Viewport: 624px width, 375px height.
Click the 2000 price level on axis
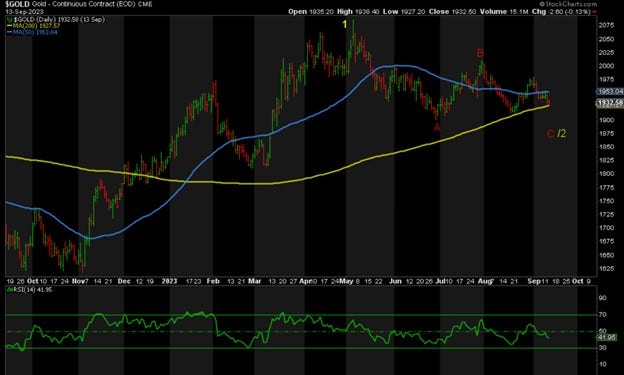[x=606, y=66]
